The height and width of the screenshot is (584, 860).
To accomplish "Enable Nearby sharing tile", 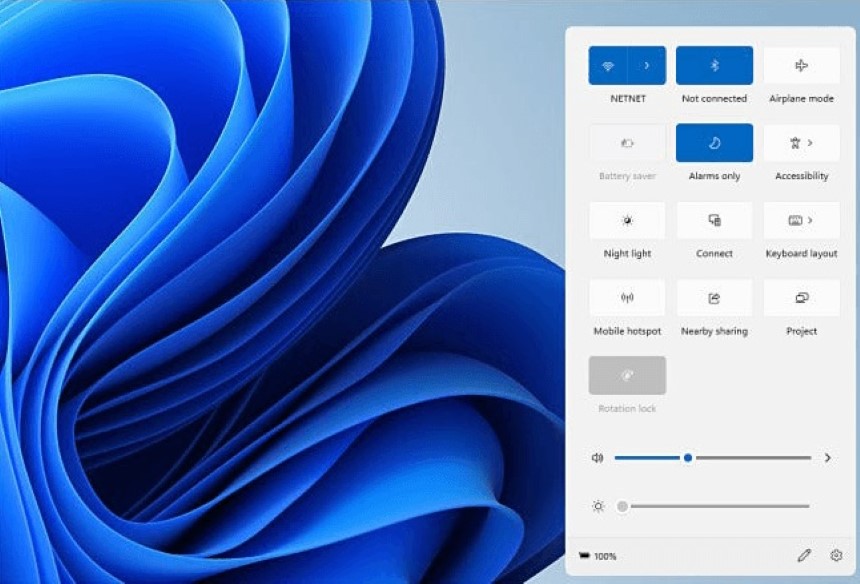I will tap(714, 298).
